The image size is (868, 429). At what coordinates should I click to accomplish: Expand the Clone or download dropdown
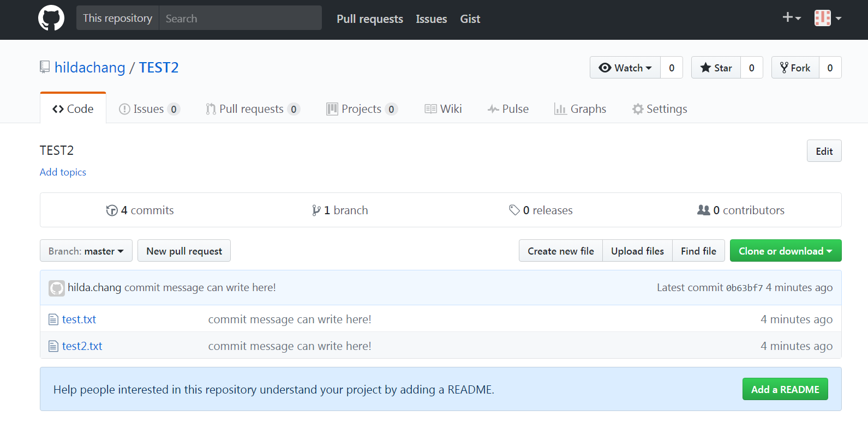pos(786,251)
